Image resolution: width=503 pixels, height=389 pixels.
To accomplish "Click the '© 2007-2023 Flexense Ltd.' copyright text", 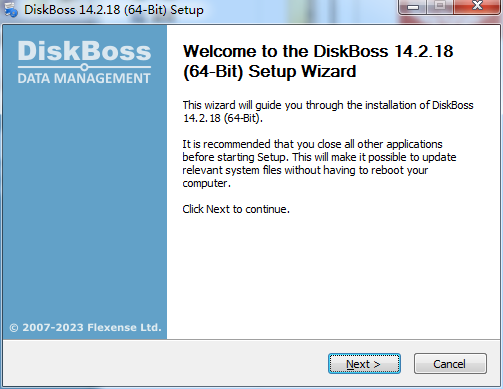I will point(85,328).
